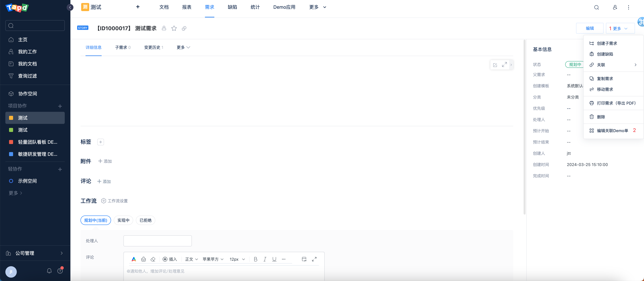
Task: Copy story link via chain icon
Action: click(184, 28)
